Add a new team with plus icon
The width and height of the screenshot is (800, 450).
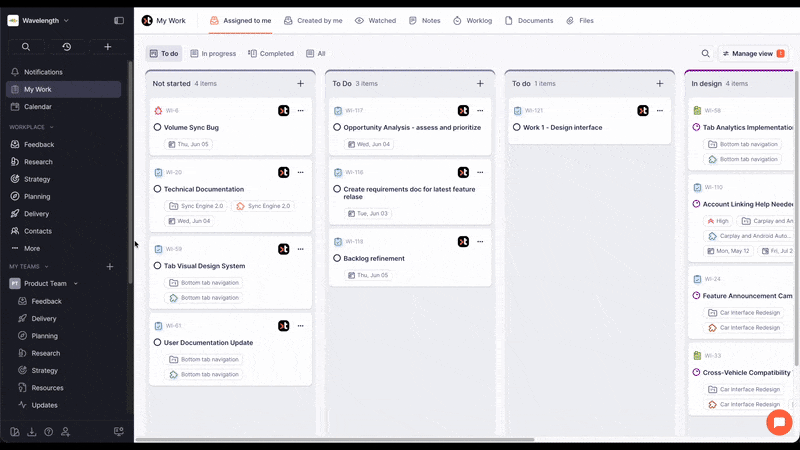click(x=110, y=266)
